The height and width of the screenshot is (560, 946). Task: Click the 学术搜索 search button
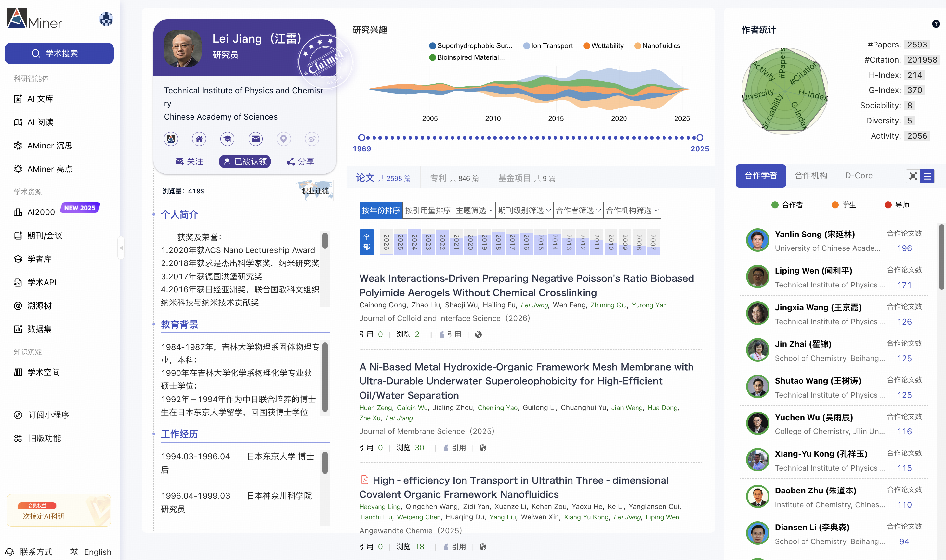tap(59, 53)
